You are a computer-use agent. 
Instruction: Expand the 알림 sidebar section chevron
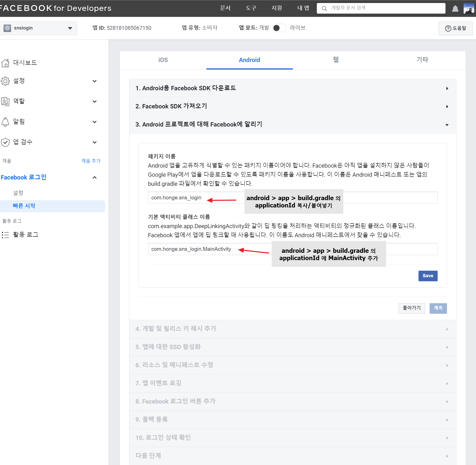95,122
